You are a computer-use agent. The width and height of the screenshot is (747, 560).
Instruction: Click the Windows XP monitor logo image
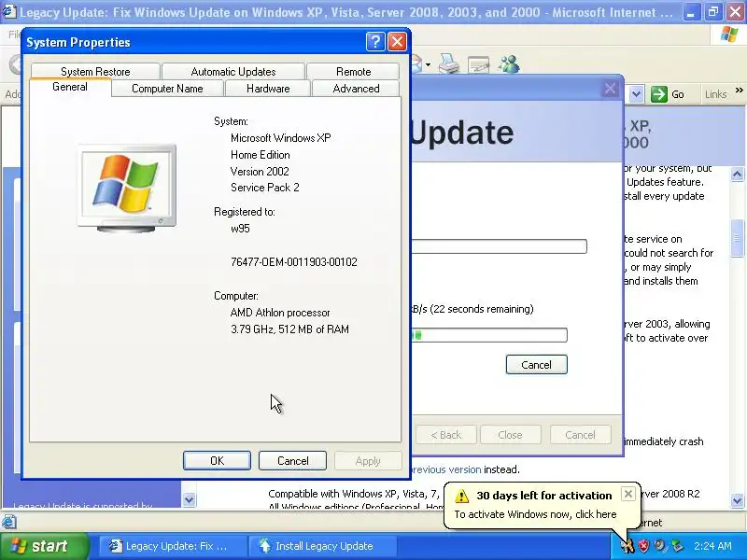click(127, 189)
